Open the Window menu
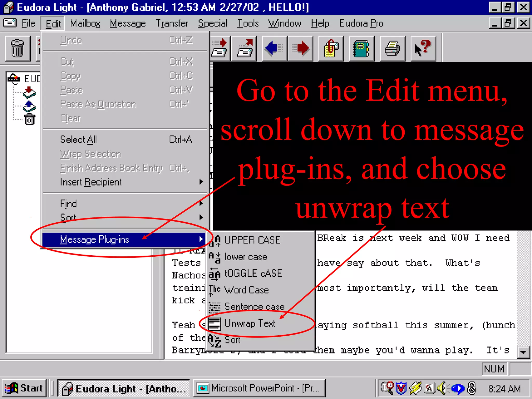The image size is (532, 399). [x=285, y=23]
